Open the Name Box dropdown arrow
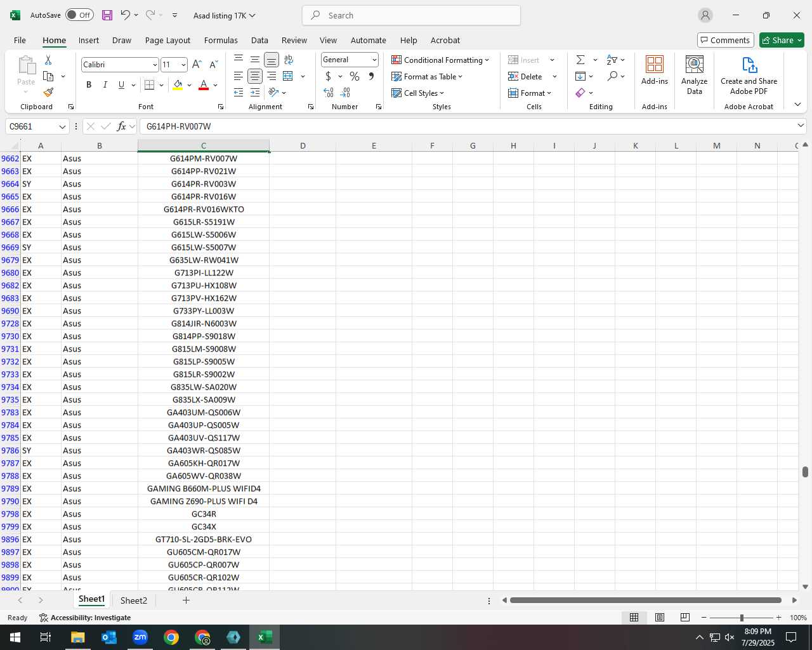812x650 pixels. point(62,126)
